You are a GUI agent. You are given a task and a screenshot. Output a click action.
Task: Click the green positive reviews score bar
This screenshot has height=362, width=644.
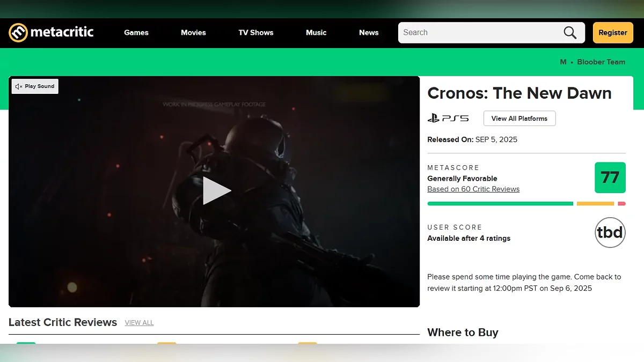pyautogui.click(x=500, y=204)
